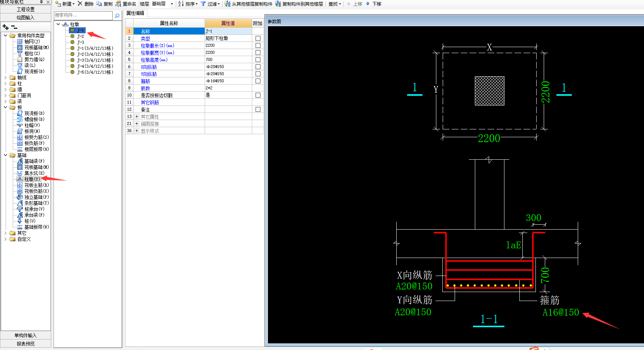The height and width of the screenshot is (350, 644).
Task: Click the 新建 (New) toolbar icon
Action: 58,4
